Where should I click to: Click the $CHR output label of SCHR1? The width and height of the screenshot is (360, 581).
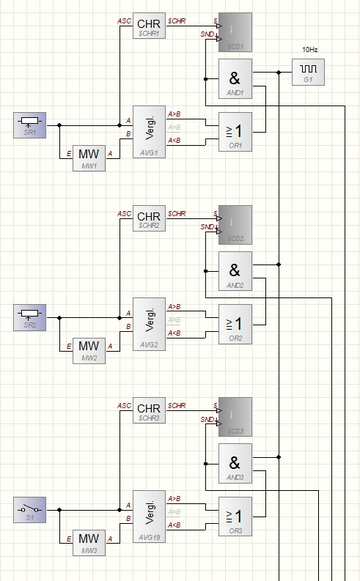coord(177,21)
